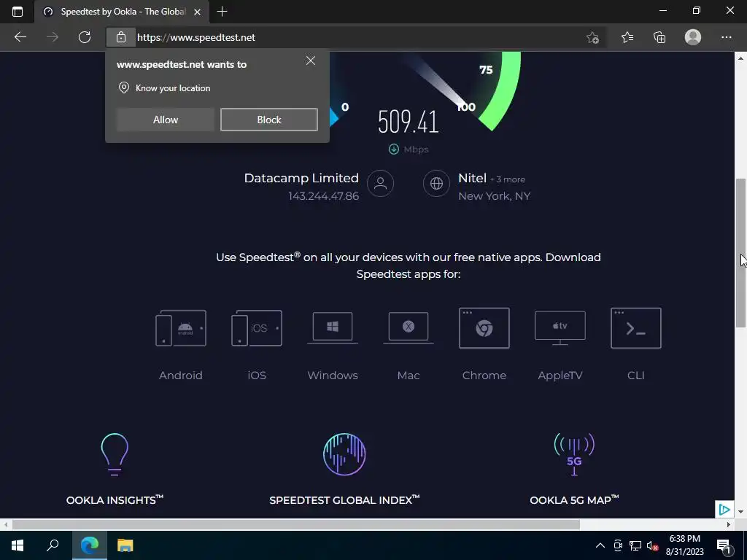Click the AdChoices icon at bottom right
747x560 pixels.
[x=724, y=510]
